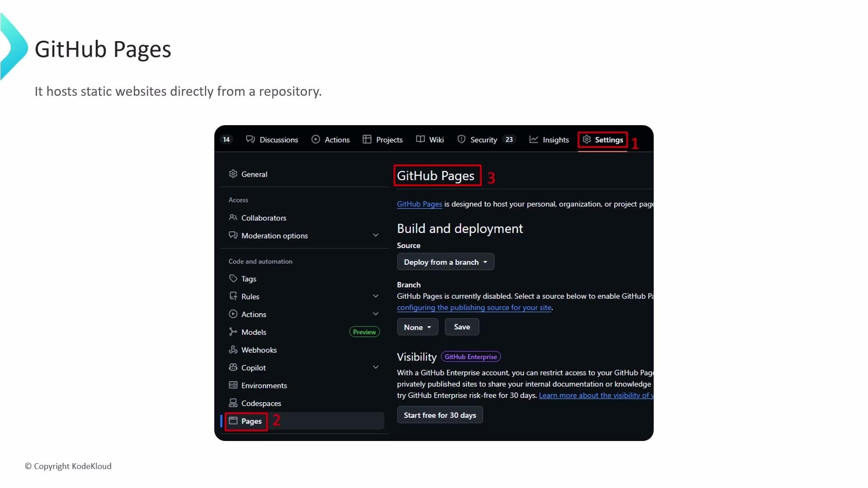
Task: Click the Visibility heading
Action: click(416, 357)
